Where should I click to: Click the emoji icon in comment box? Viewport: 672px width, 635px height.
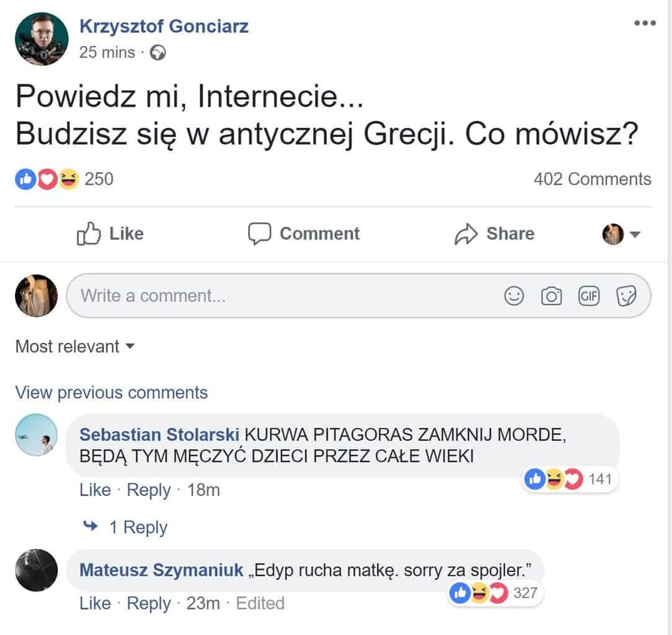pos(514,296)
